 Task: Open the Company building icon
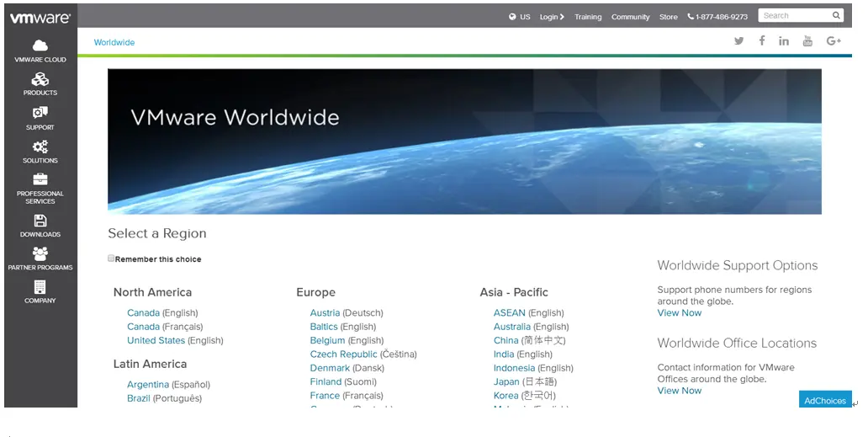click(x=40, y=287)
